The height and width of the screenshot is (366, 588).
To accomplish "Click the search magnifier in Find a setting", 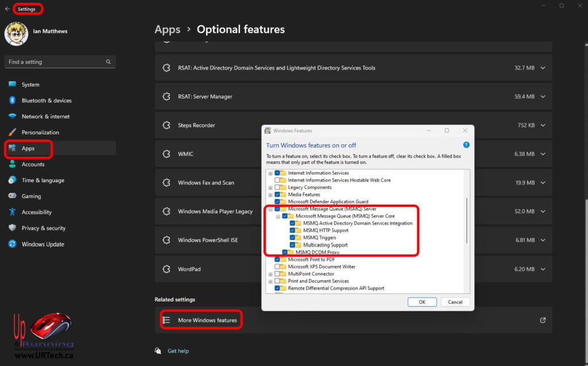I will pyautogui.click(x=108, y=61).
